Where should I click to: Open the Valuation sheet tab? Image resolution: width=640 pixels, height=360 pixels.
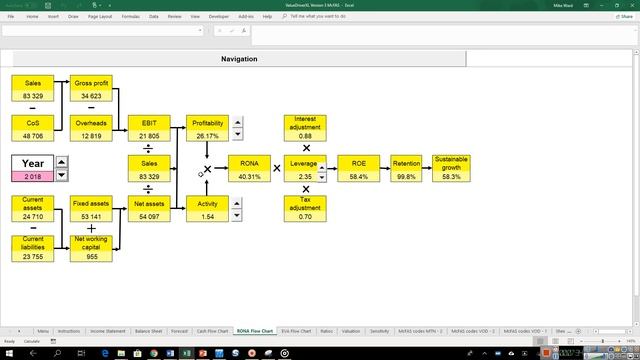(351, 331)
